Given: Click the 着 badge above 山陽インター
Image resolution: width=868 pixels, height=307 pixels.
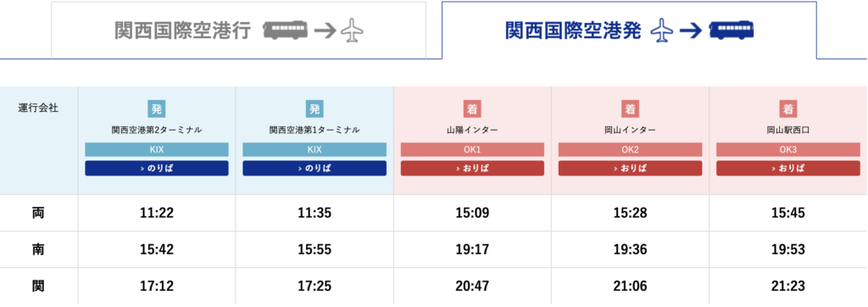Looking at the screenshot, I should (x=472, y=109).
